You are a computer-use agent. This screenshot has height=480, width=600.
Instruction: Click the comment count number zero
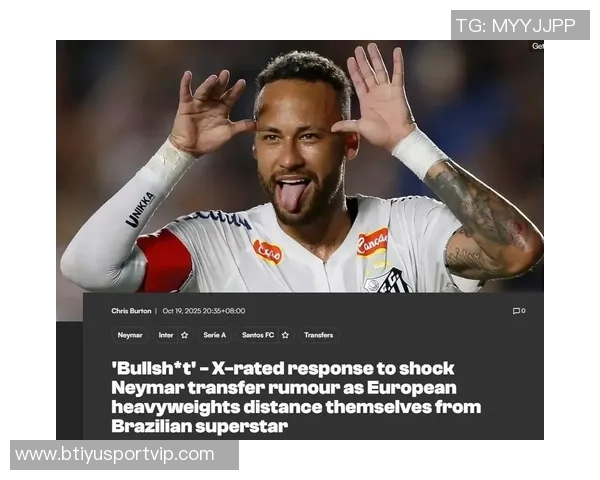pyautogui.click(x=523, y=311)
